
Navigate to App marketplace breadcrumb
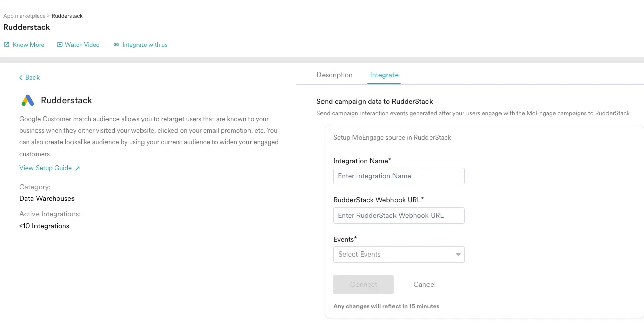[x=24, y=16]
